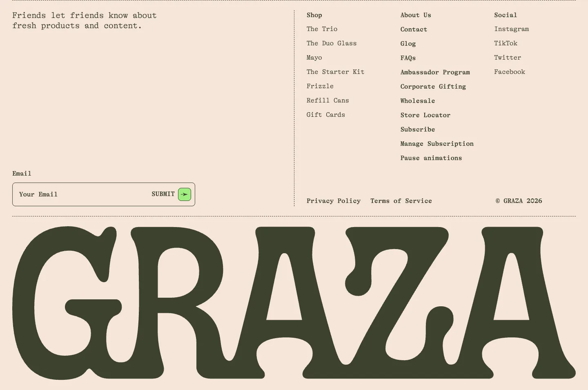Click the Email field label
588x390 pixels.
point(22,174)
